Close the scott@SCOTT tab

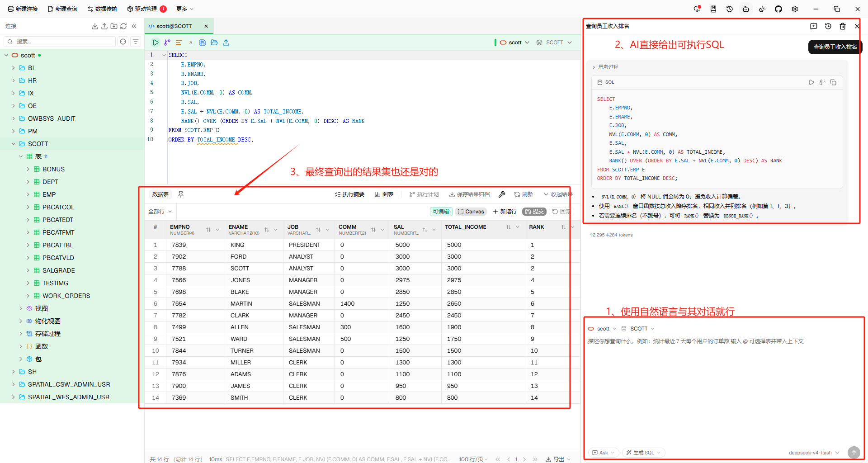pos(206,26)
